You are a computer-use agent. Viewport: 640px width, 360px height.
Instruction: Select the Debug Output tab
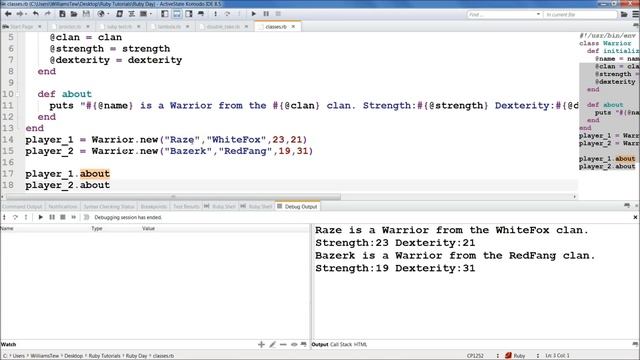298,207
